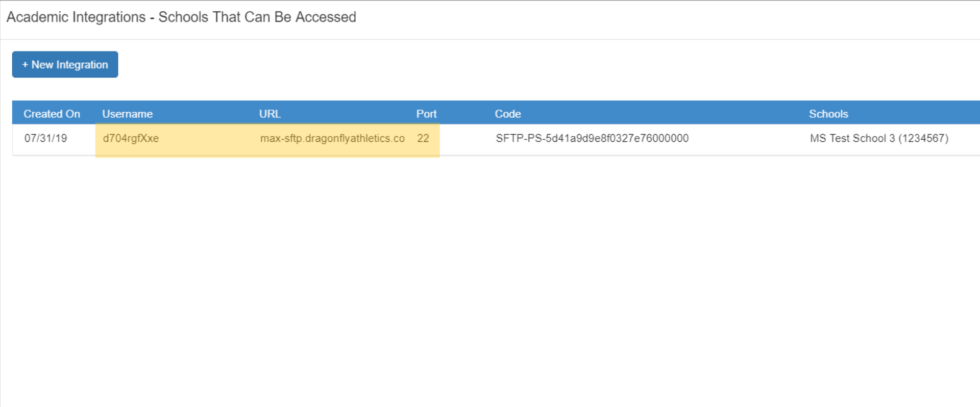980x407 pixels.
Task: Click the Academic Integrations heading text
Action: click(76, 17)
